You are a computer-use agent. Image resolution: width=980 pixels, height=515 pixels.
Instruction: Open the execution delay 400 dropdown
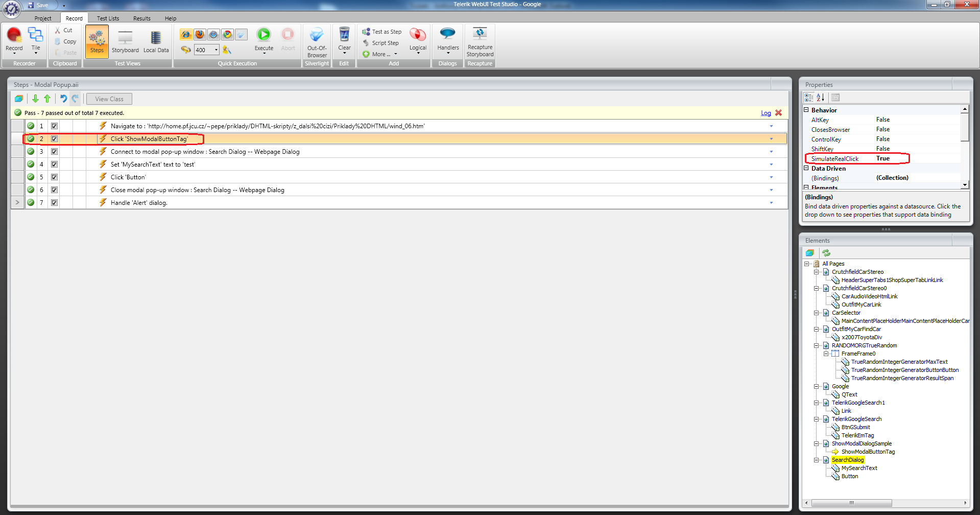[x=216, y=50]
